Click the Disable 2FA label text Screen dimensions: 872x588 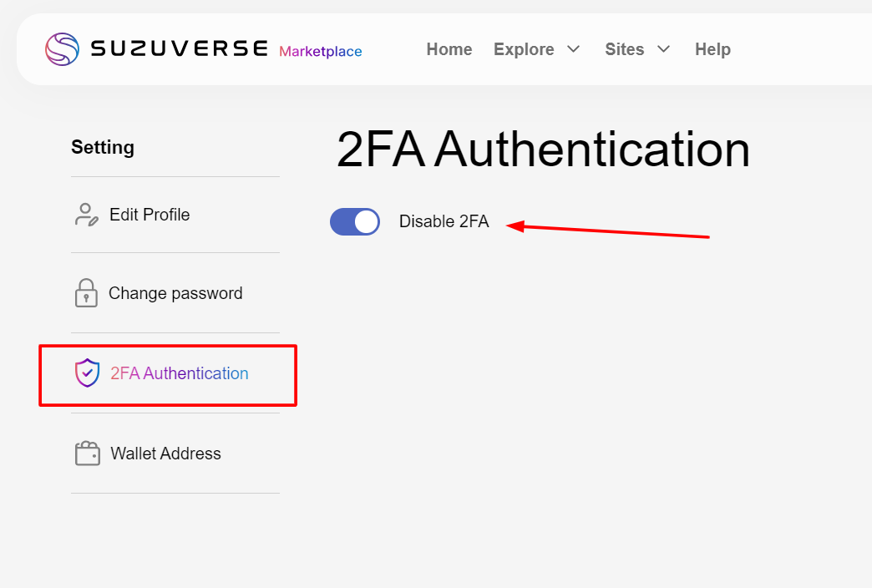coord(444,221)
